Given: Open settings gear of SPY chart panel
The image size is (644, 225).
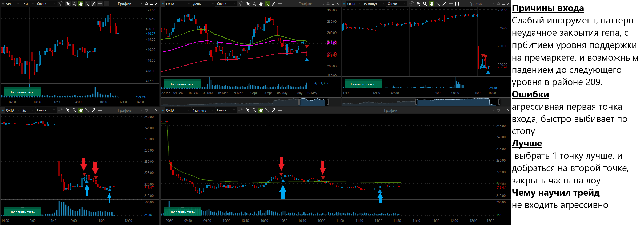Looking at the screenshot, I should click(147, 4).
